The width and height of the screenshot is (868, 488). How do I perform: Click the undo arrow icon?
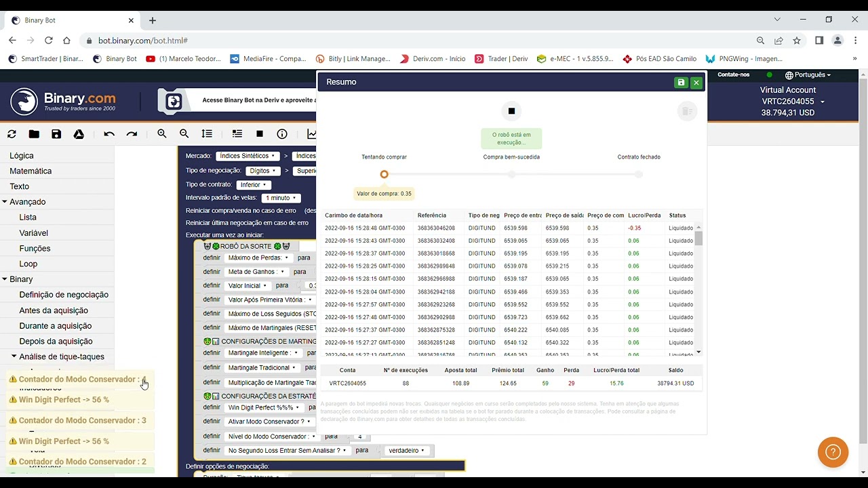(x=109, y=134)
